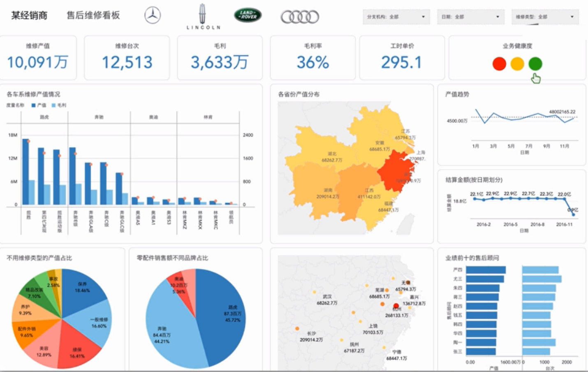Click the 零配件销售额不同品牌占比 chart title
588x372 pixels.
click(x=172, y=258)
